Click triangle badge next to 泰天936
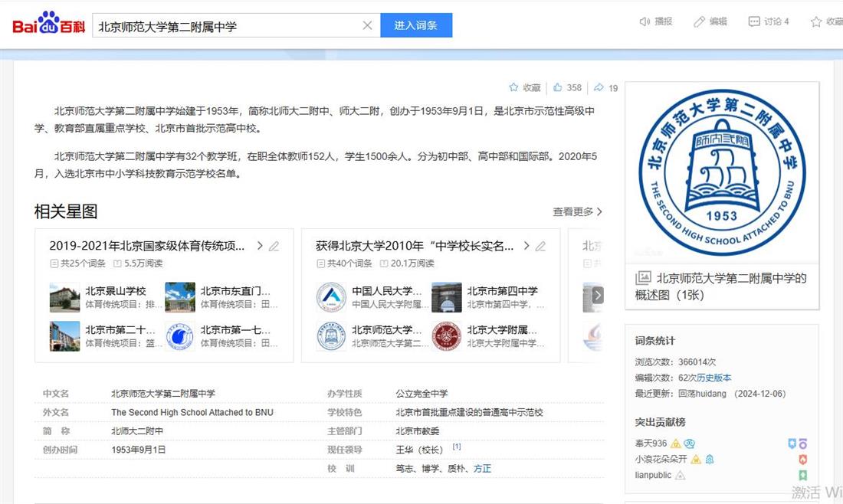The image size is (843, 504). pyautogui.click(x=676, y=443)
